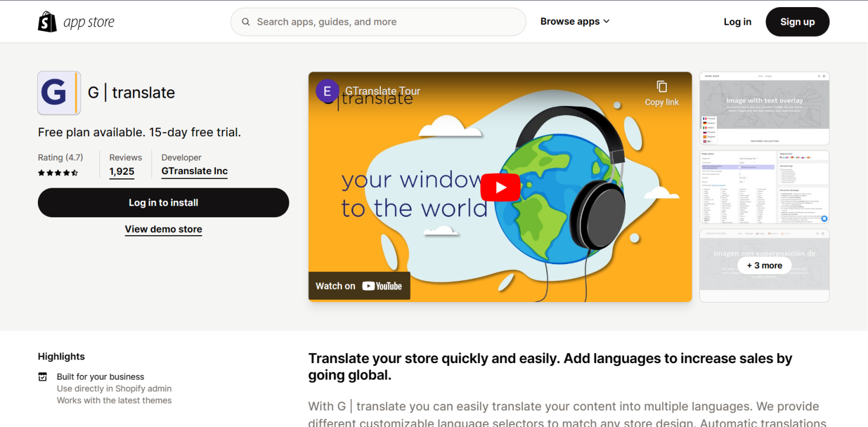
Task: Open reviews via the 1,925 link
Action: (x=122, y=171)
